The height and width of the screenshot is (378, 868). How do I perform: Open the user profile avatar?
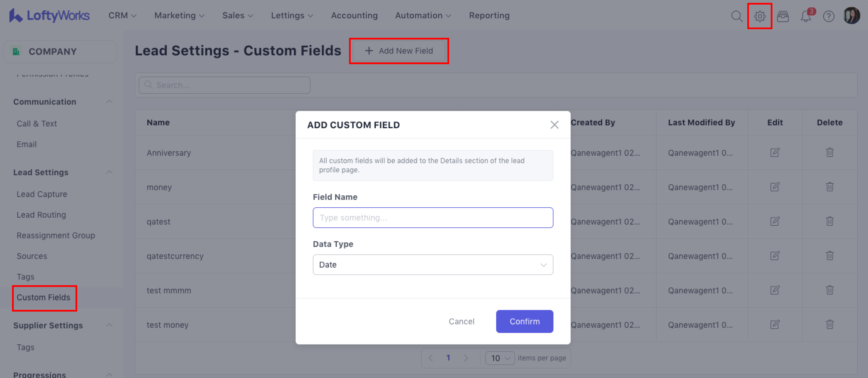click(x=851, y=16)
